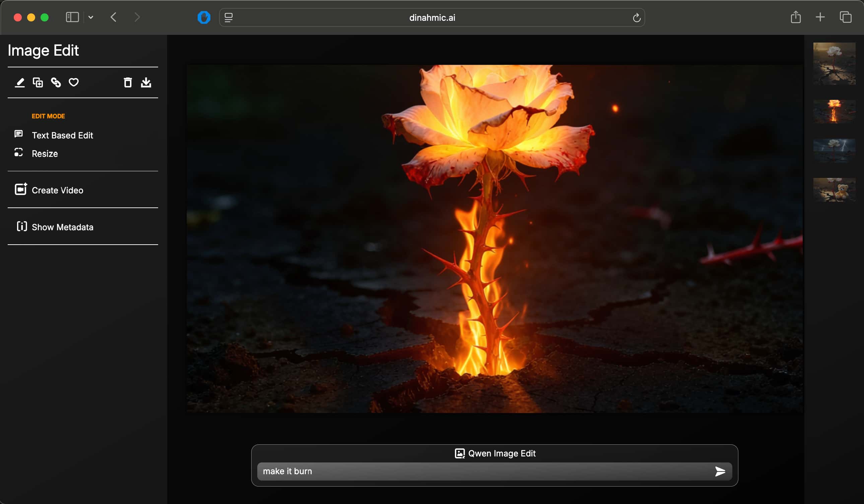Open the Safari tab overview
Screen dimensions: 864x504
(845, 17)
